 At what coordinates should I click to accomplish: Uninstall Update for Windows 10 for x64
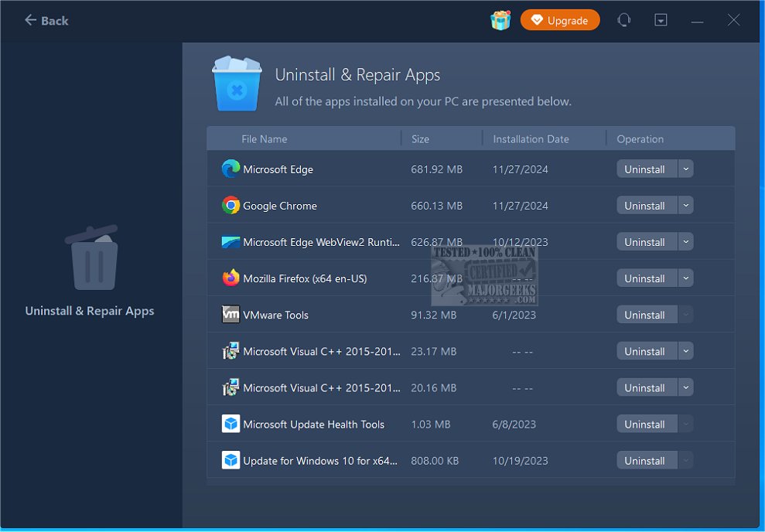point(647,460)
